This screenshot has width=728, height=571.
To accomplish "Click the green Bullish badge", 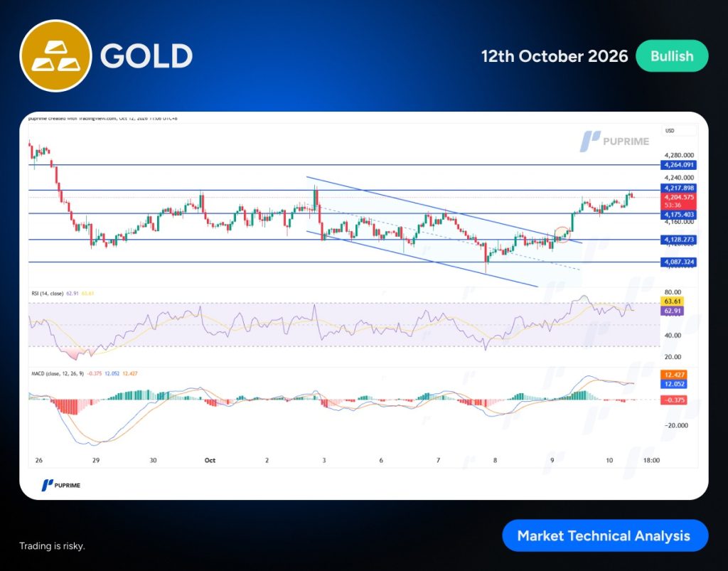I will [672, 56].
